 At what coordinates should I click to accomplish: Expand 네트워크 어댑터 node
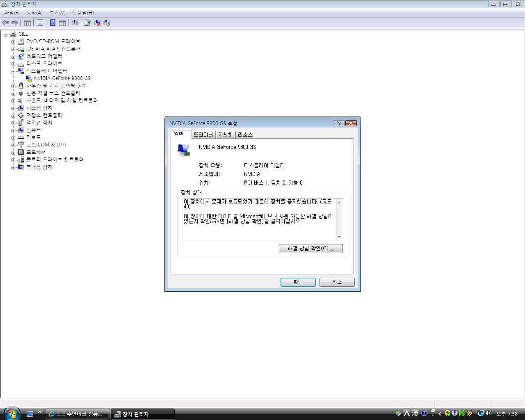click(x=13, y=57)
